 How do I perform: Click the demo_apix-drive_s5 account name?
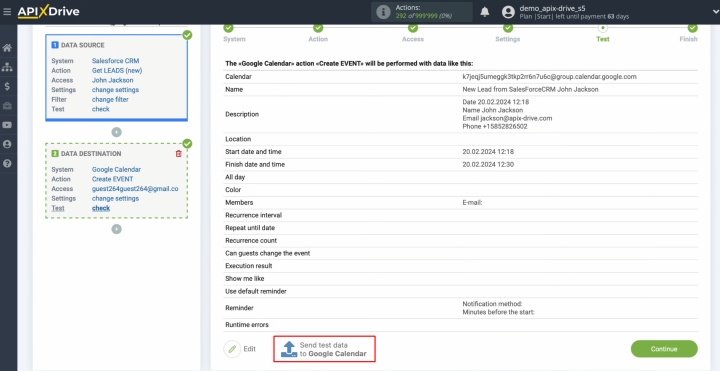(x=552, y=8)
